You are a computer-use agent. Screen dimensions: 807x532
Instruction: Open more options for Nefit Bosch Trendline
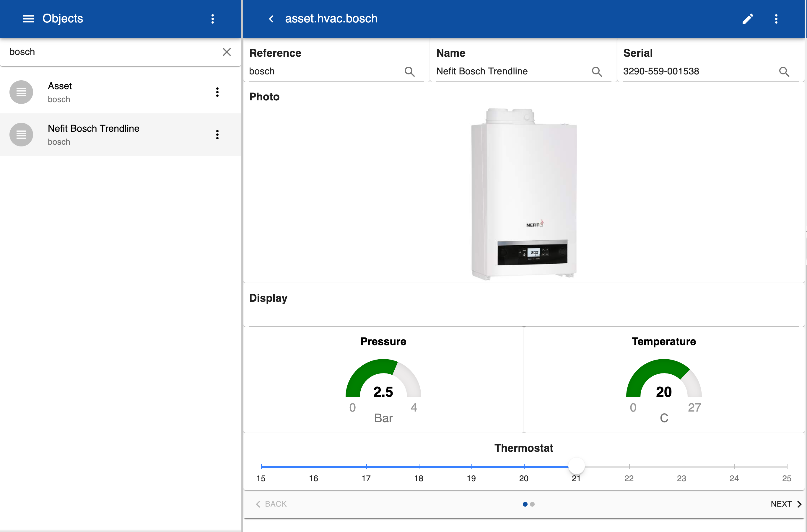pos(217,135)
